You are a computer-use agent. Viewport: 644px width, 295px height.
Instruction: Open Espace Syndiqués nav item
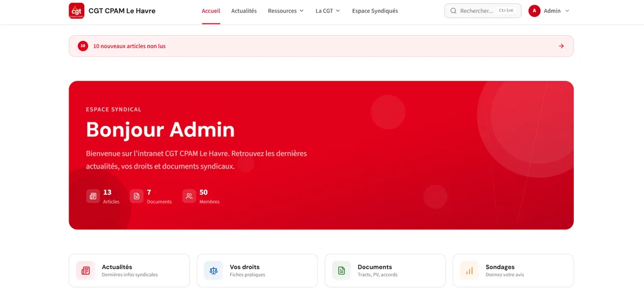[375, 11]
